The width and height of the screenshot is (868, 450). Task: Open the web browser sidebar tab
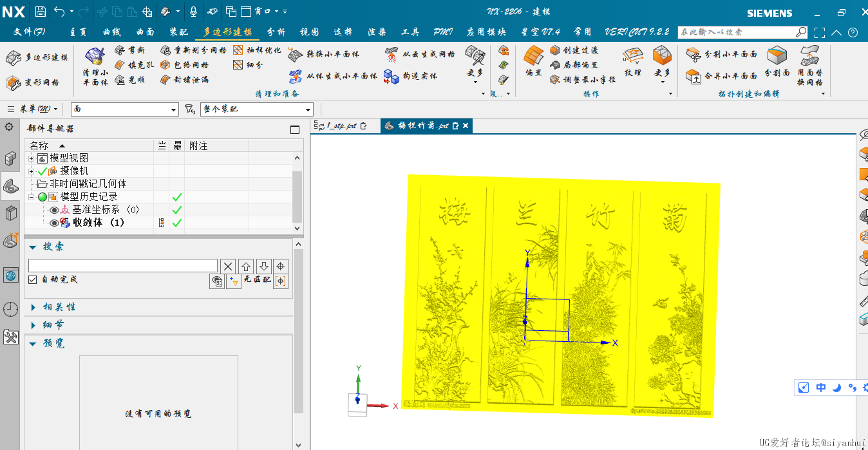[10, 276]
